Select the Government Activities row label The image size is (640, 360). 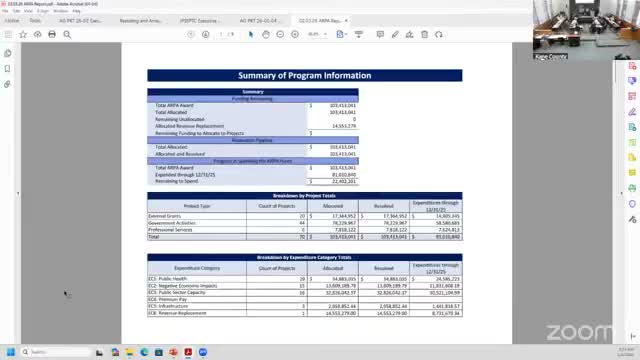point(172,223)
